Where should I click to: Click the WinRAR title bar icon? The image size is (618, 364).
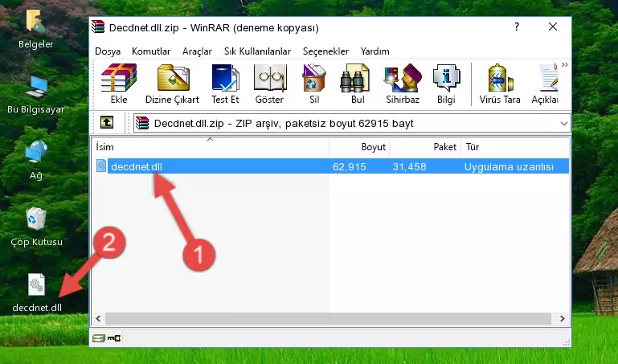[x=98, y=27]
